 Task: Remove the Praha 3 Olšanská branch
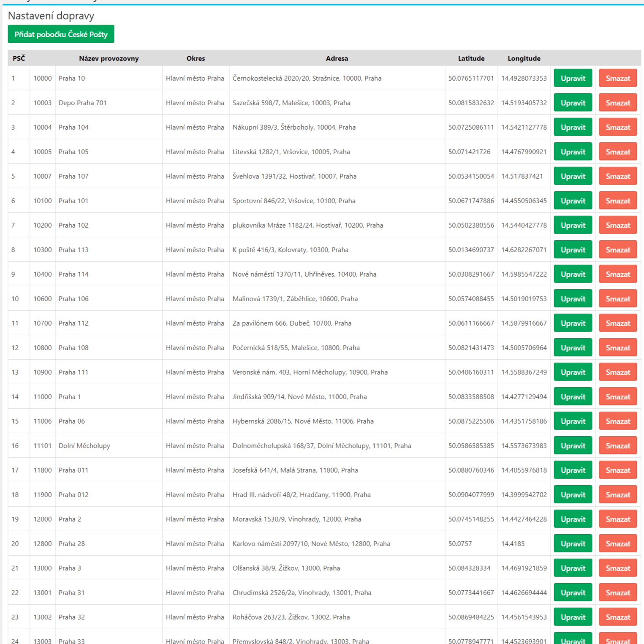coord(617,568)
